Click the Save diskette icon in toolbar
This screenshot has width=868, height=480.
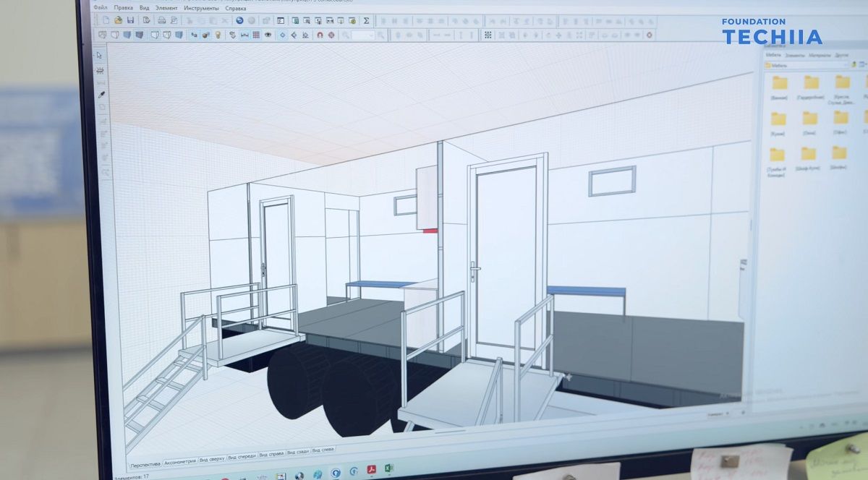(130, 20)
